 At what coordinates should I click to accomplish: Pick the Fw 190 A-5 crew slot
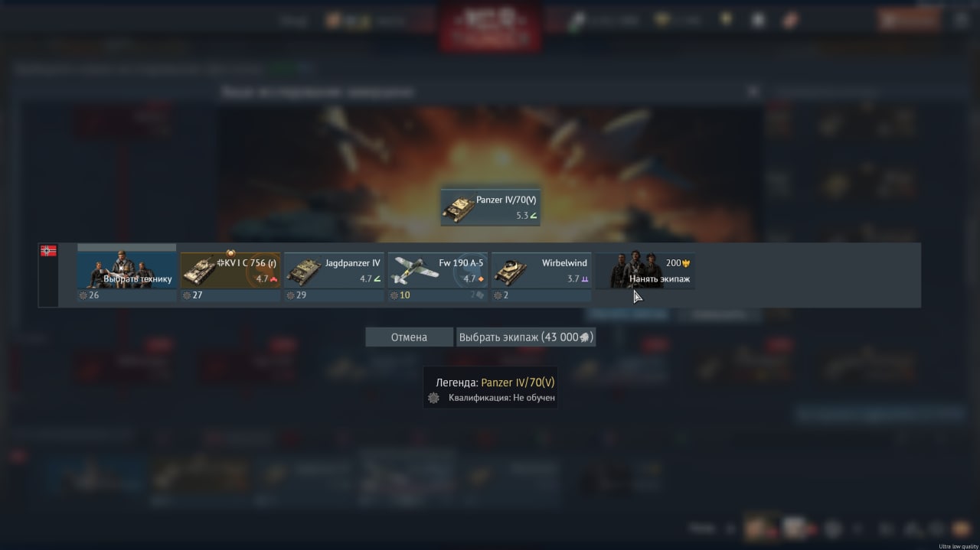click(x=438, y=277)
